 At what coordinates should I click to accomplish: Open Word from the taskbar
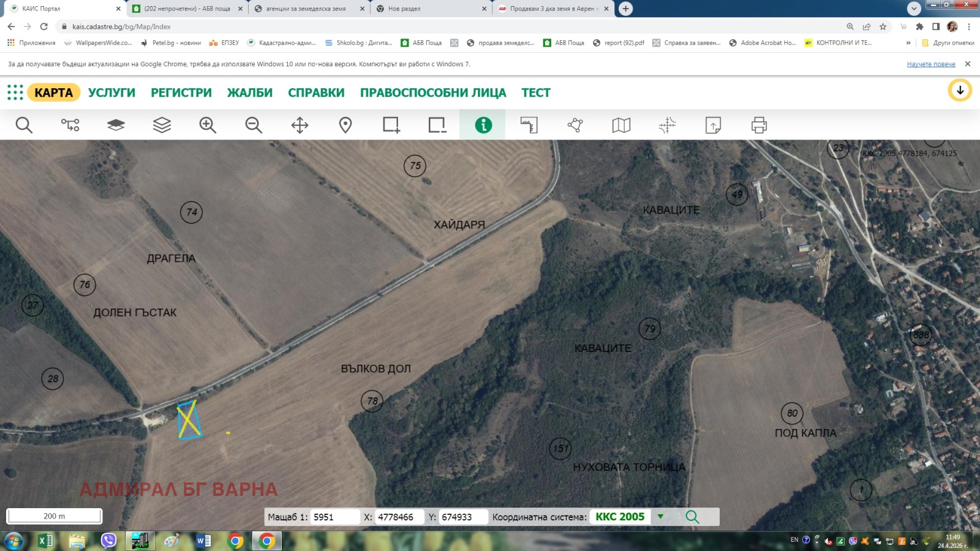point(203,541)
